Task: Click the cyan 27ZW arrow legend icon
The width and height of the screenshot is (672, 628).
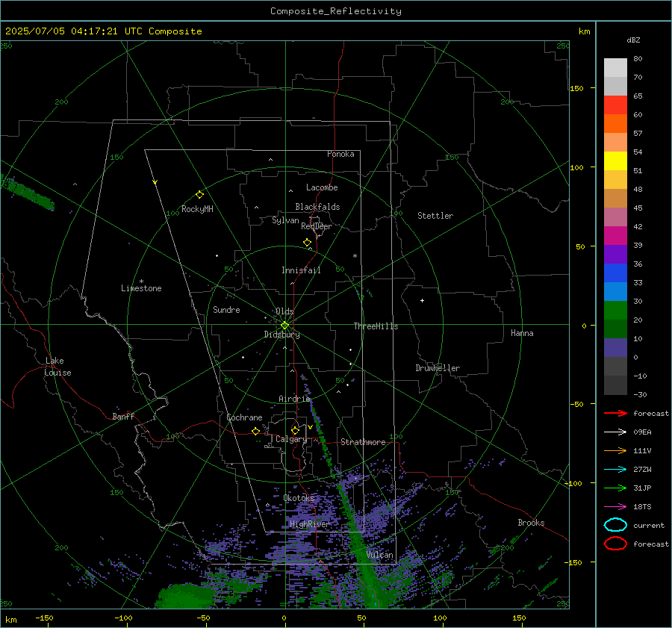Action: pyautogui.click(x=615, y=470)
